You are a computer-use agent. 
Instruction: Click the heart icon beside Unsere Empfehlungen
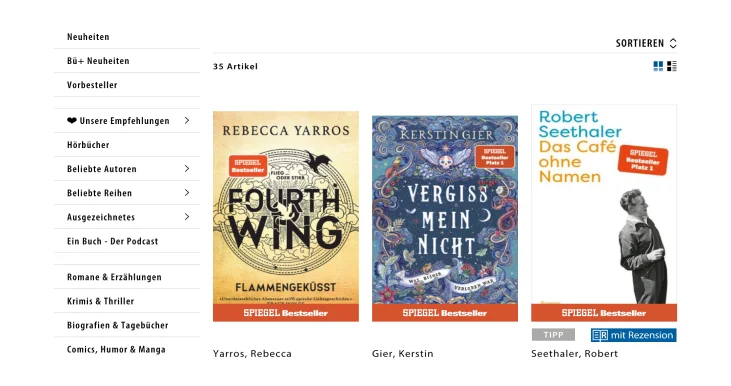72,121
